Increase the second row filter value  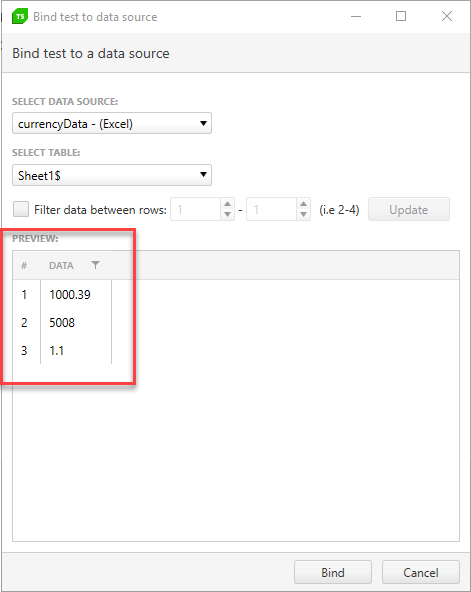(303, 204)
